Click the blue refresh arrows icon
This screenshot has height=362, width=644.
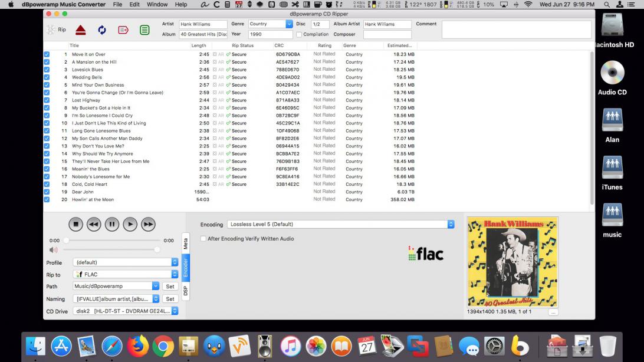(101, 29)
